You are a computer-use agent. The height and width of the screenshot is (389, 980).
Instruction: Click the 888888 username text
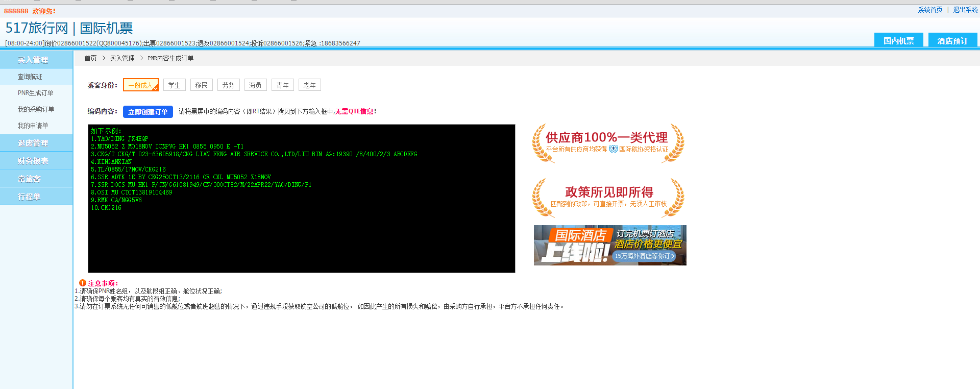pyautogui.click(x=16, y=11)
